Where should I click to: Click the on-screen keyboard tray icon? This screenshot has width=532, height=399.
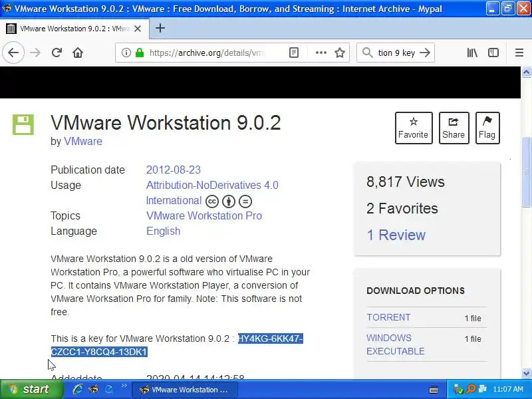tap(434, 390)
